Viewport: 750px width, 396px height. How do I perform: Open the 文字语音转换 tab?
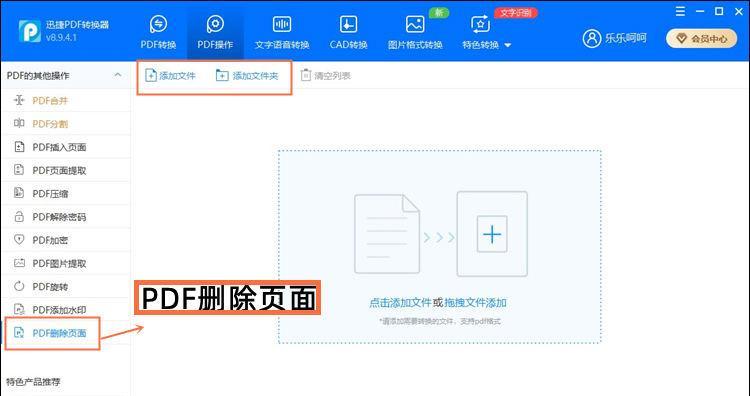click(x=282, y=32)
